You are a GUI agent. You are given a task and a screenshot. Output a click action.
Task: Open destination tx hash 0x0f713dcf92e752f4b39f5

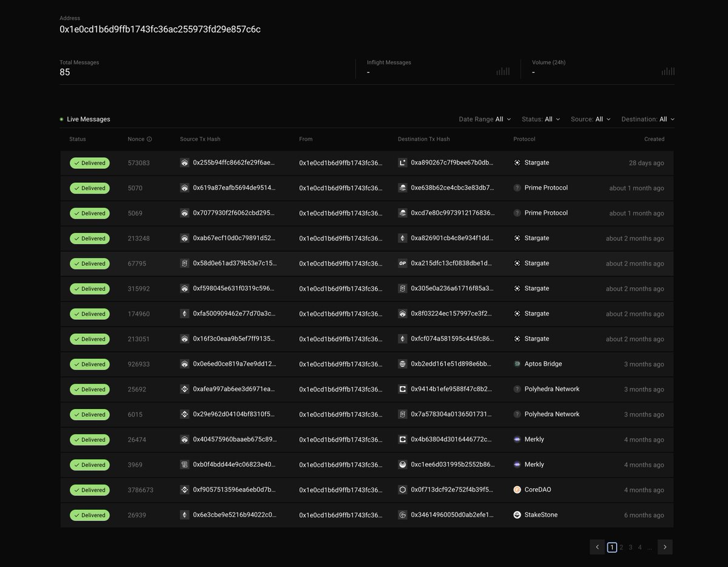[x=452, y=490]
